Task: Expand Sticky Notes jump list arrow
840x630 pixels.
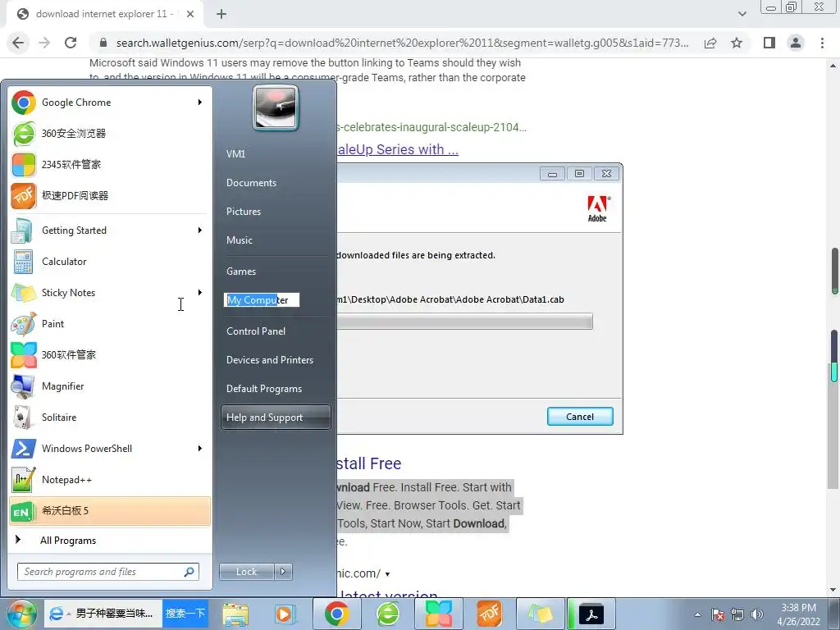Action: 200,293
